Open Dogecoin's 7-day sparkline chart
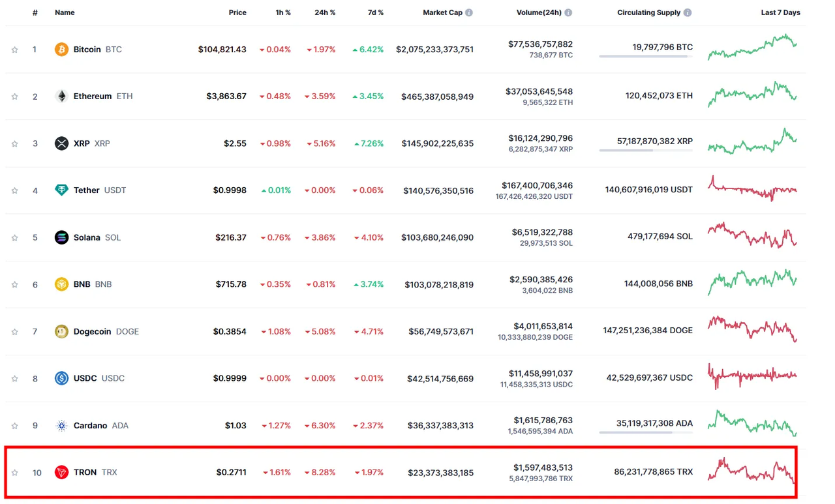 pyautogui.click(x=752, y=329)
